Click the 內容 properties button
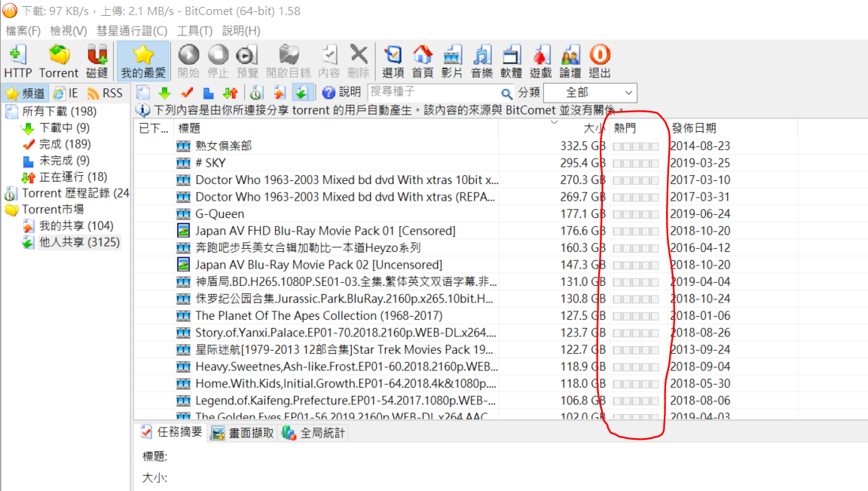This screenshot has width=868, height=491. [x=329, y=61]
